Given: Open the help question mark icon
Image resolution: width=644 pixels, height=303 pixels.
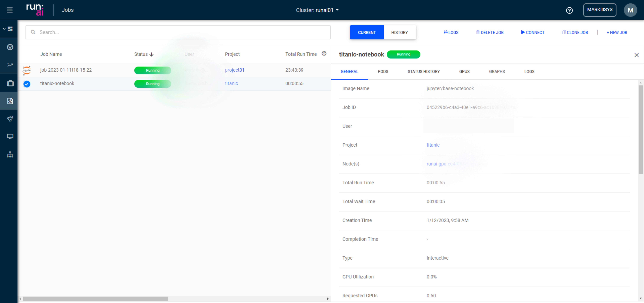Looking at the screenshot, I should pyautogui.click(x=569, y=10).
